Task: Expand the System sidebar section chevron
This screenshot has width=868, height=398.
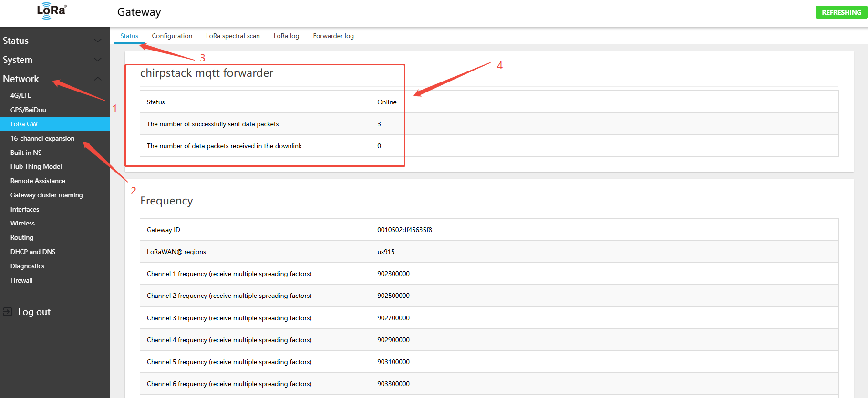Action: pyautogui.click(x=98, y=60)
